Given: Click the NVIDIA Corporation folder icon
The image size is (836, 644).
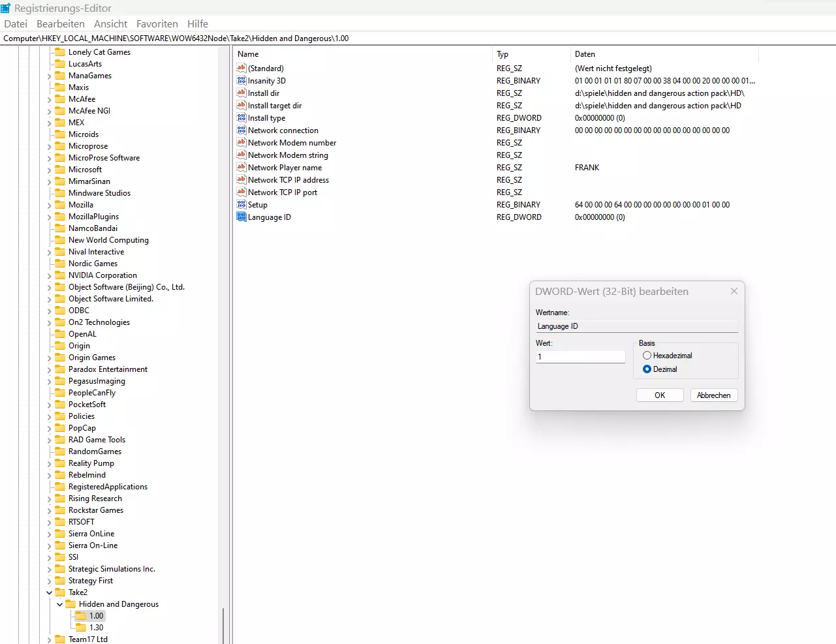Looking at the screenshot, I should coord(60,275).
